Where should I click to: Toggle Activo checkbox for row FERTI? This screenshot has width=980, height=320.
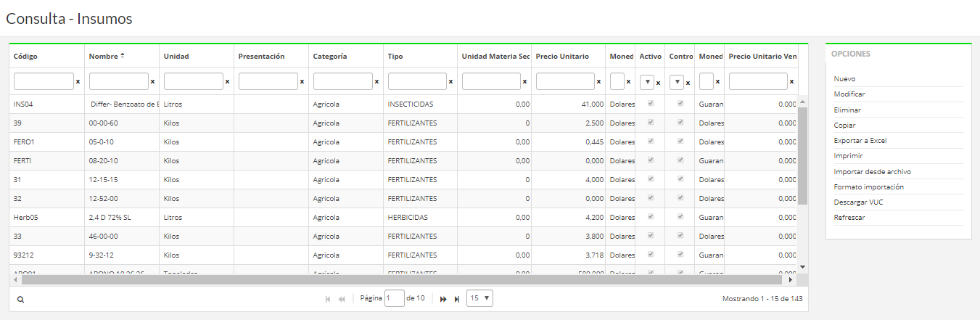pos(651,160)
